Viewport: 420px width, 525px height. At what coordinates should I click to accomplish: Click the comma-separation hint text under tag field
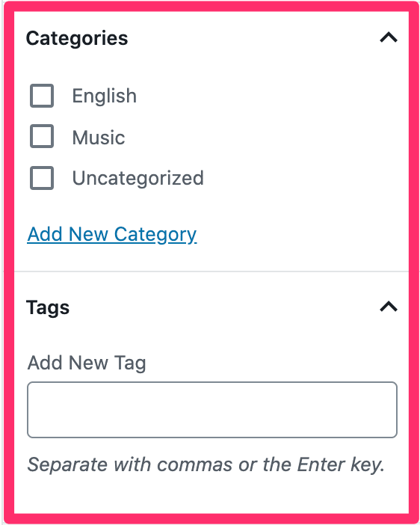coord(206,464)
